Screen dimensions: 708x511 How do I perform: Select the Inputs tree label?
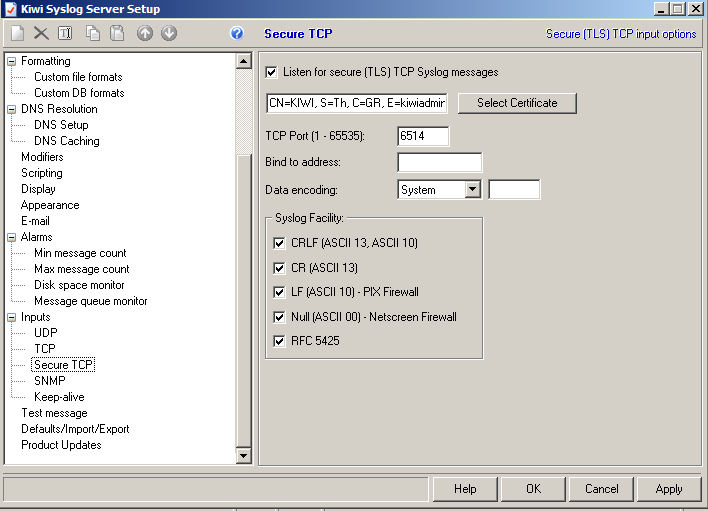35,317
